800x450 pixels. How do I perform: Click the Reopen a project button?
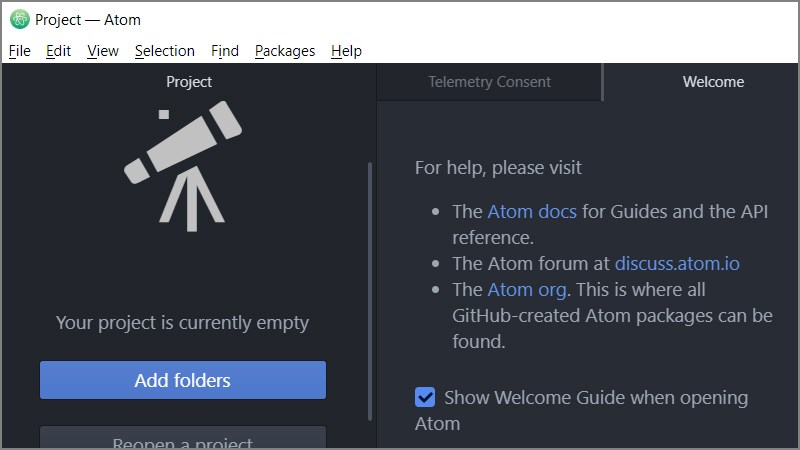point(183,440)
